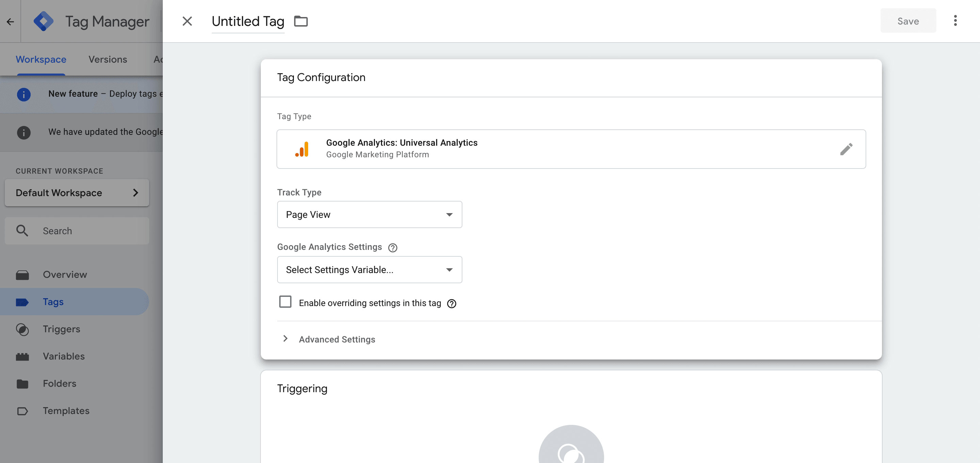980x463 pixels.
Task: Open the three-dot more options menu
Action: (x=955, y=21)
